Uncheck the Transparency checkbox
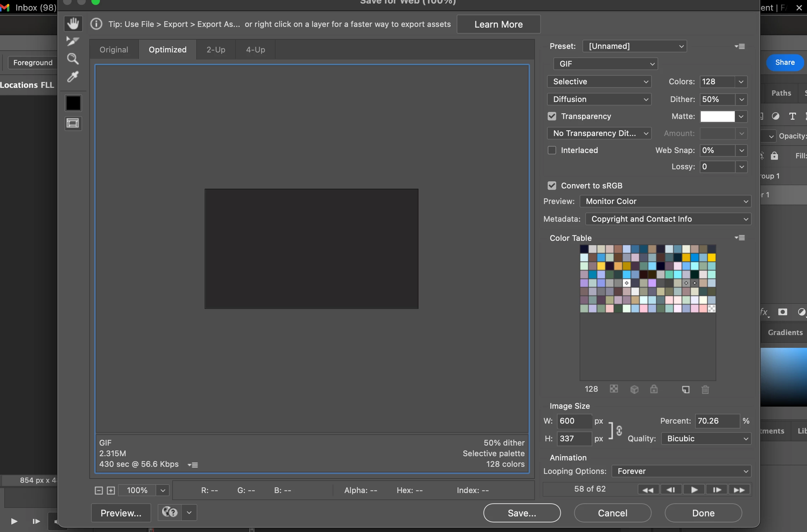807x532 pixels. click(552, 116)
